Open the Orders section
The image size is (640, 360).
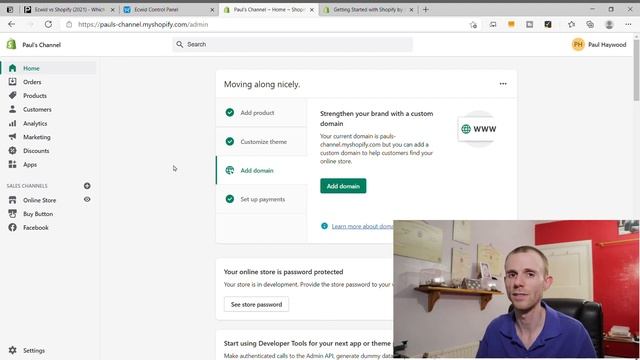click(32, 82)
